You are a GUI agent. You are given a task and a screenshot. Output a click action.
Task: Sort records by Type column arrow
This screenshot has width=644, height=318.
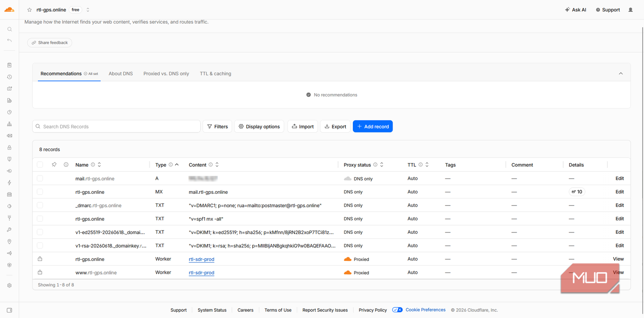coord(177,165)
